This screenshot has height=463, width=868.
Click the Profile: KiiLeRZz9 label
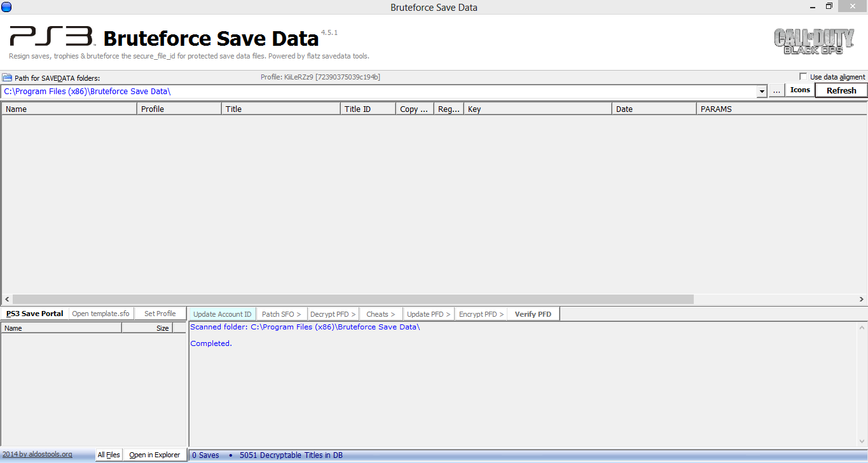[x=320, y=77]
